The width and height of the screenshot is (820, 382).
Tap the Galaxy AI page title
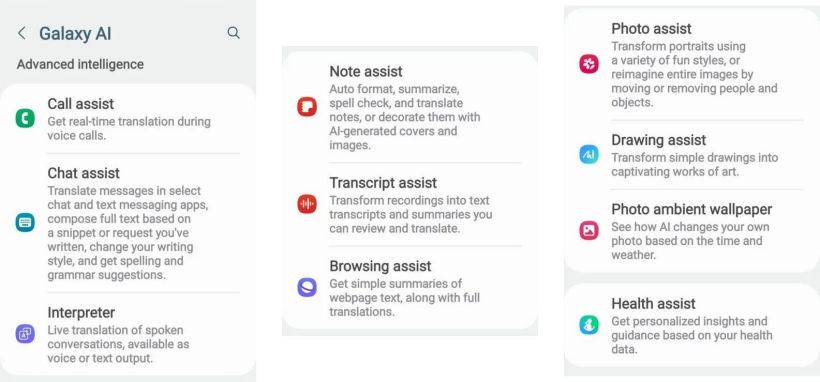click(75, 33)
